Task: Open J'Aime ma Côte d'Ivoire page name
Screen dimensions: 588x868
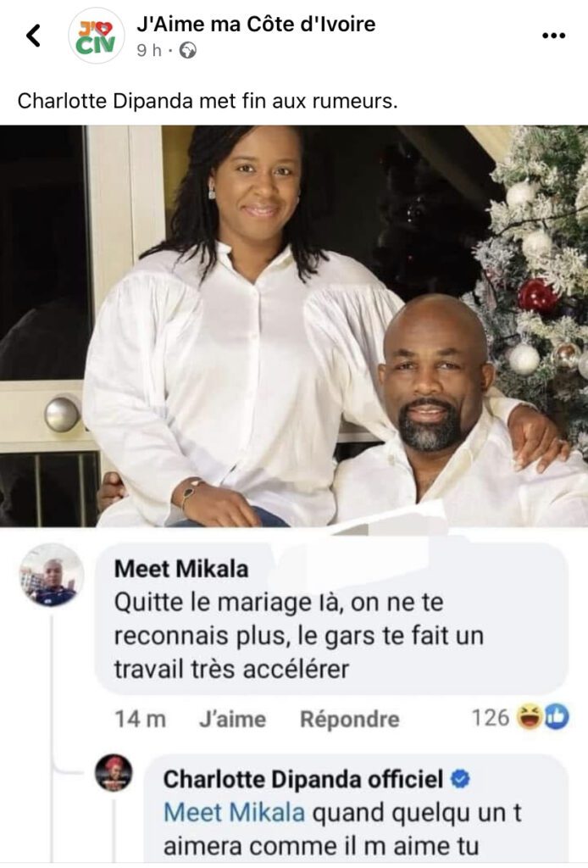Action: tap(256, 24)
